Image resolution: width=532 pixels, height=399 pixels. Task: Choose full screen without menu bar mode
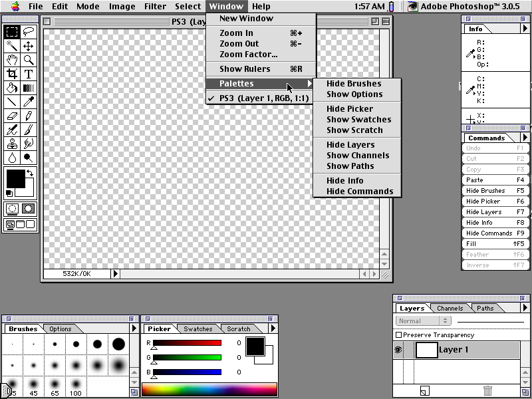[30, 224]
